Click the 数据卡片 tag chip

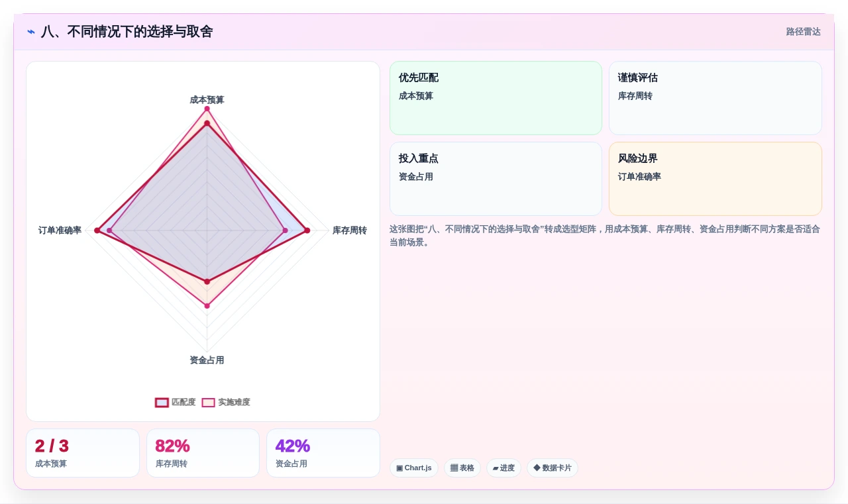[553, 468]
